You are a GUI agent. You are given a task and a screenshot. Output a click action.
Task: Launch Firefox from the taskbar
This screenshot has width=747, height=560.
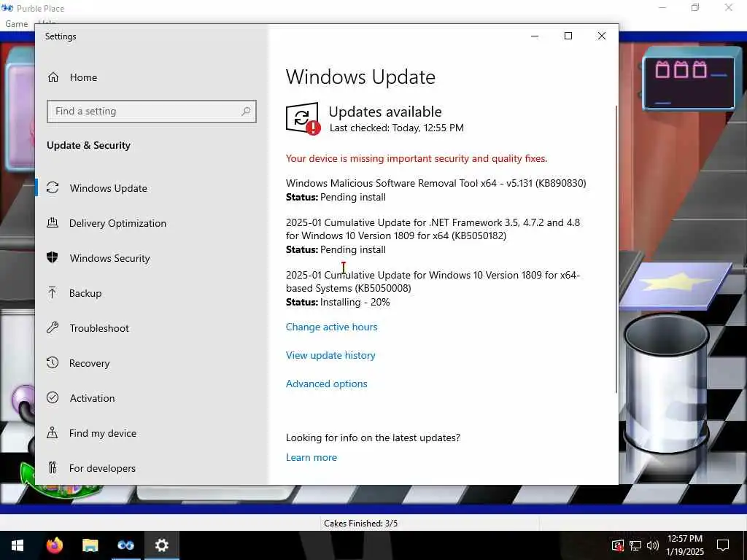tap(54, 545)
